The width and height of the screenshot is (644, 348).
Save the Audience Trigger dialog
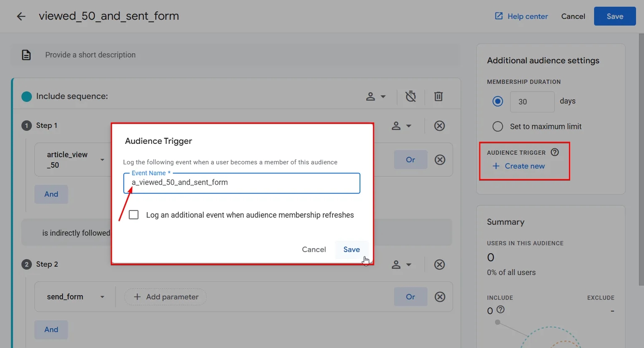pyautogui.click(x=352, y=249)
